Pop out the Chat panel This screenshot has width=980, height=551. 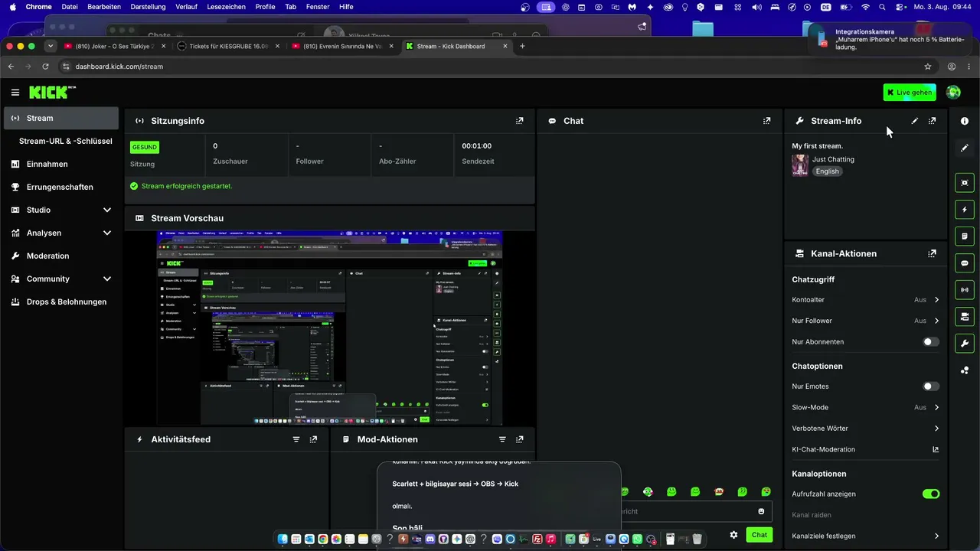click(766, 121)
